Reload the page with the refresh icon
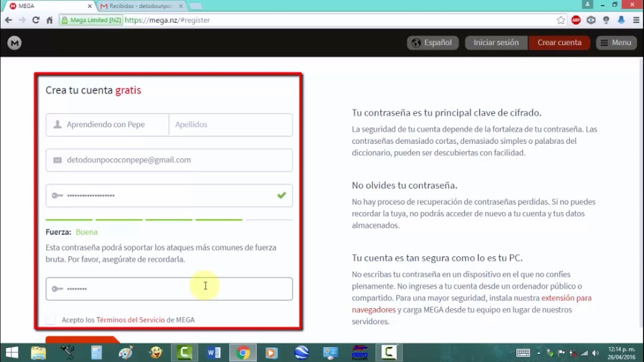 (x=36, y=20)
